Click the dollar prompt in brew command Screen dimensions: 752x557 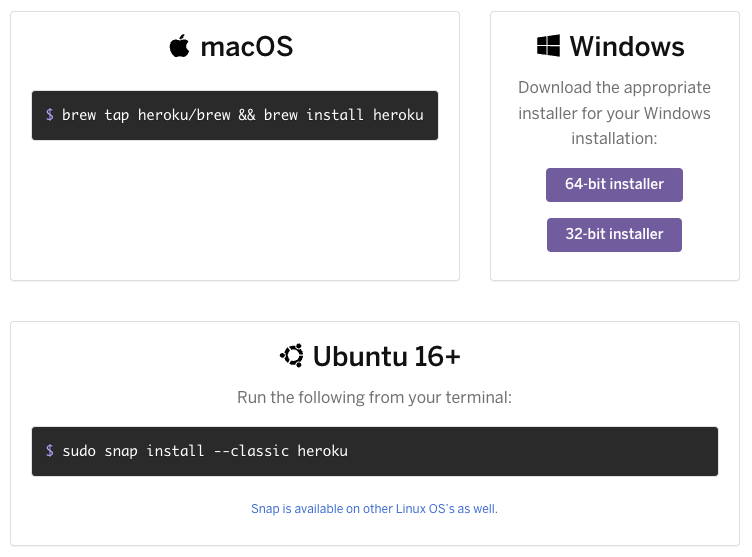pos(49,115)
